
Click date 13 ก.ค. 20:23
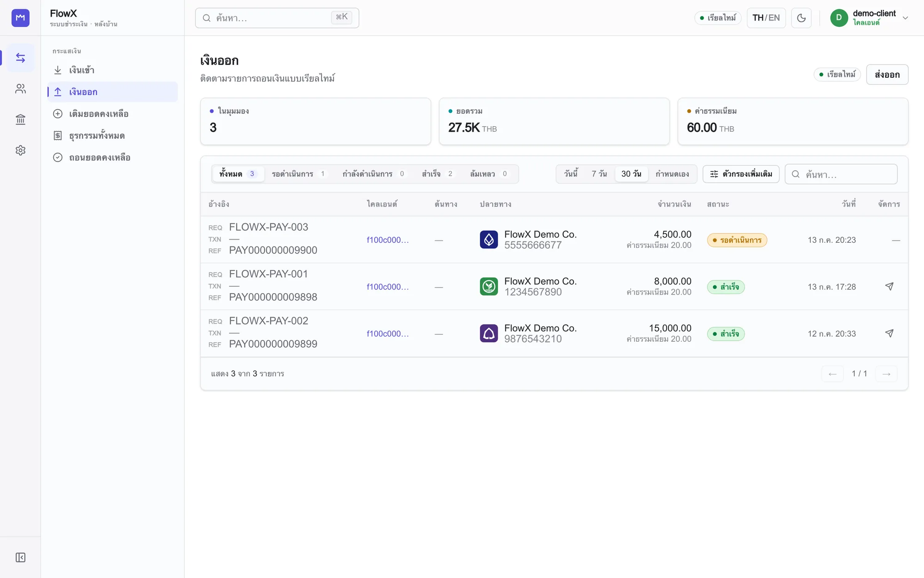(832, 240)
